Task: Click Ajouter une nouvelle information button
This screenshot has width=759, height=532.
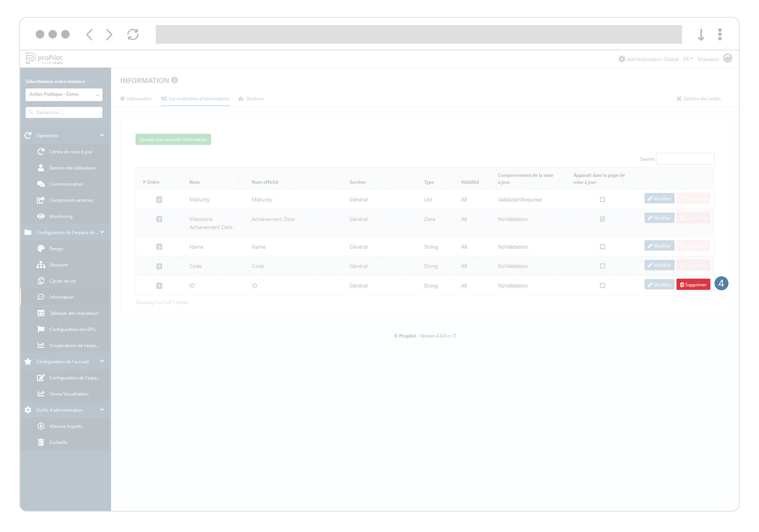Action: tap(173, 140)
